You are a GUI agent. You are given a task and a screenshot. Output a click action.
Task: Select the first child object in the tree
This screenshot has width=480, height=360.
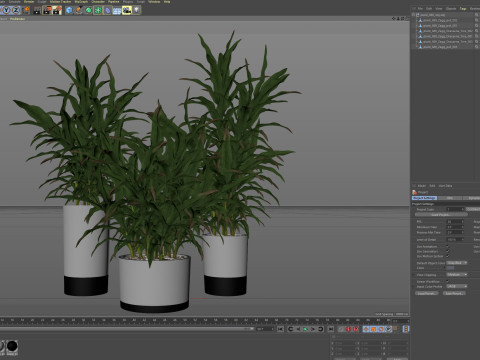coord(440,20)
